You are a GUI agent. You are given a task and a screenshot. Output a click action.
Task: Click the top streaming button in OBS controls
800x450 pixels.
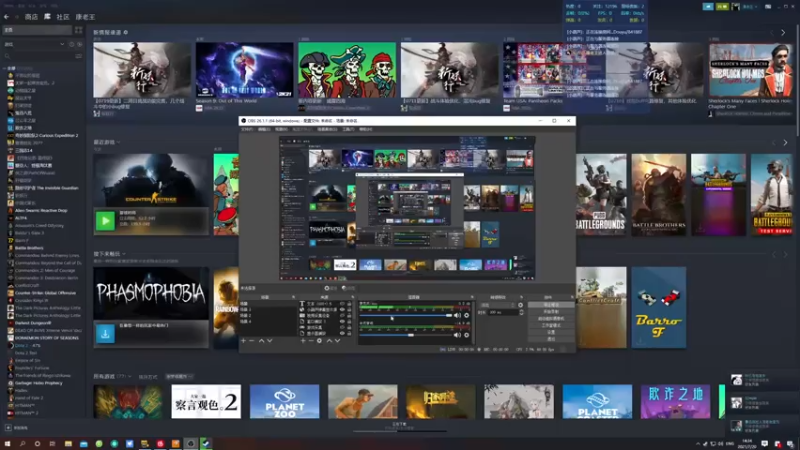click(x=551, y=305)
